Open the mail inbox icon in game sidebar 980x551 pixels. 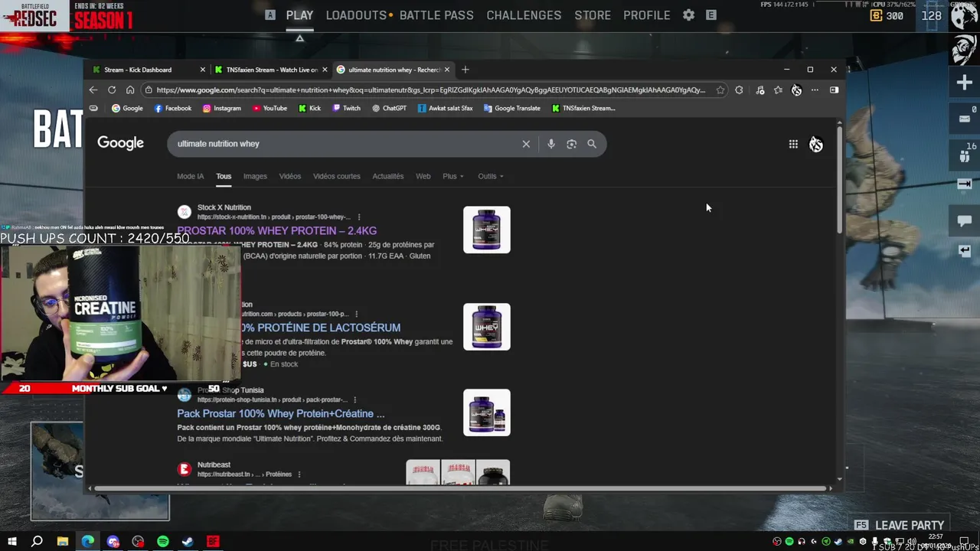[x=964, y=119]
